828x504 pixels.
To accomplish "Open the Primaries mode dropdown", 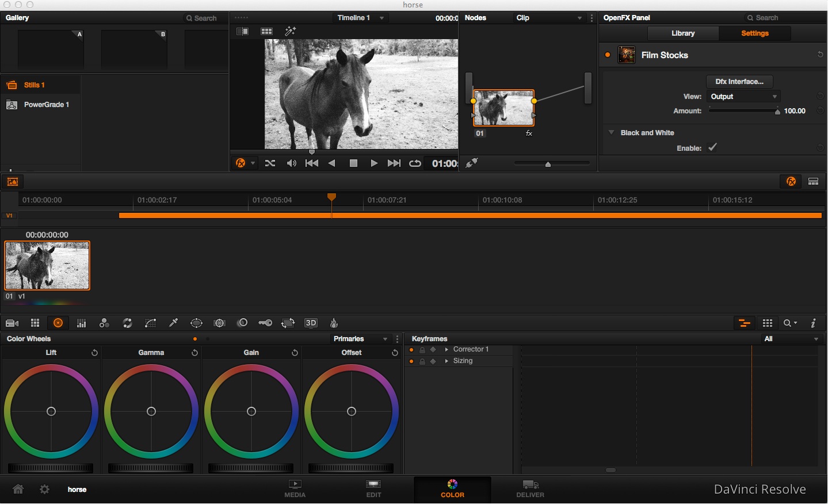I will [360, 339].
